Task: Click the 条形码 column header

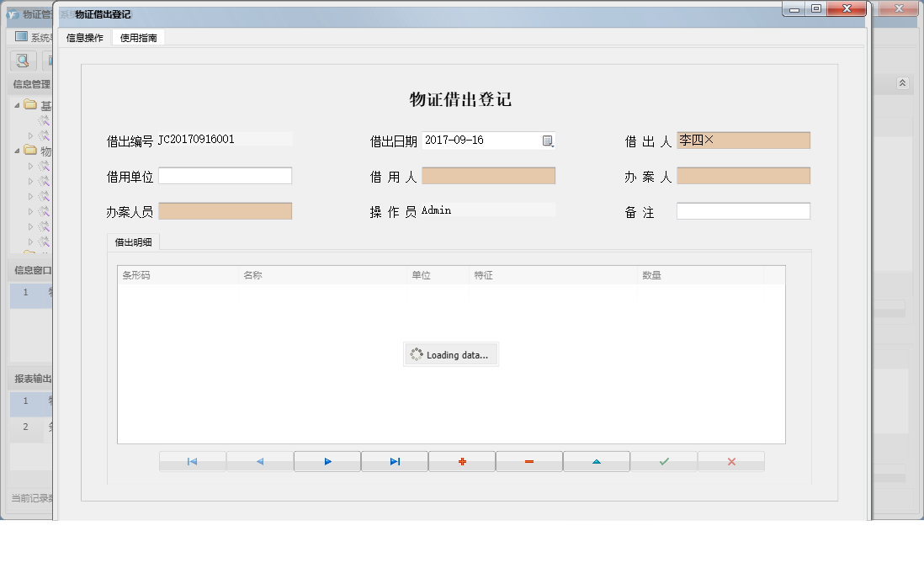Action: tap(178, 275)
